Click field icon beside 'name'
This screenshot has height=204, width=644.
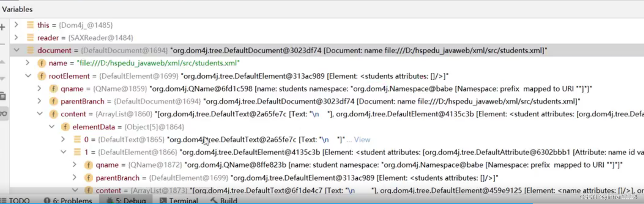[x=42, y=63]
